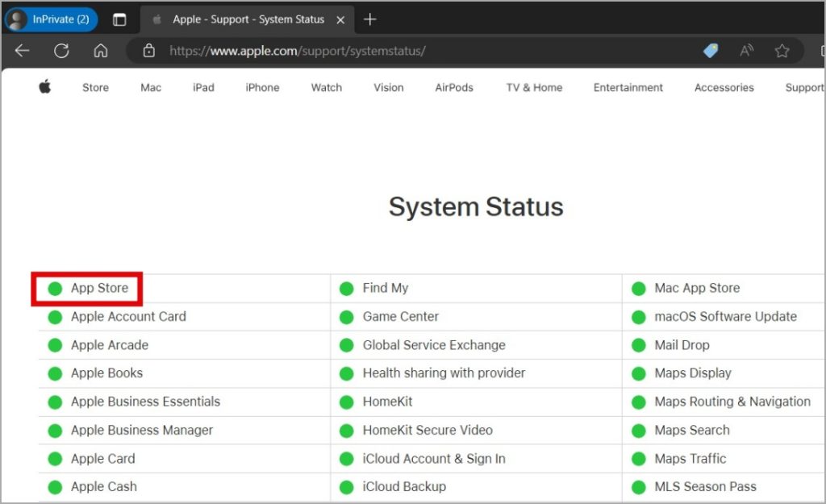This screenshot has width=826, height=504.
Task: Open the Store menu
Action: [x=95, y=87]
